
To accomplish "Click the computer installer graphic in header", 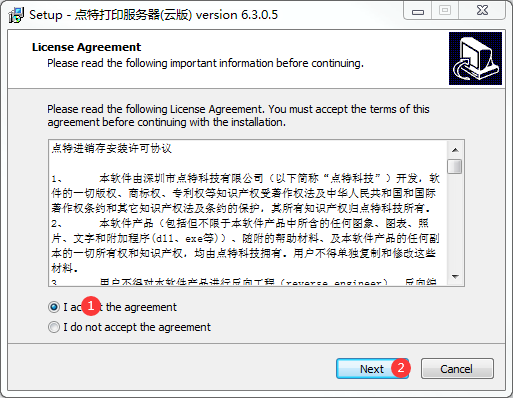I will click(x=475, y=58).
